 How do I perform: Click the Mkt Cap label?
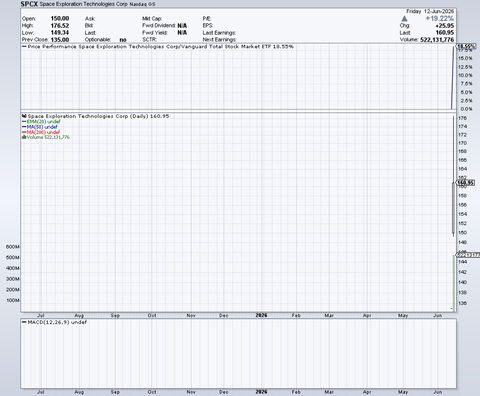152,19
